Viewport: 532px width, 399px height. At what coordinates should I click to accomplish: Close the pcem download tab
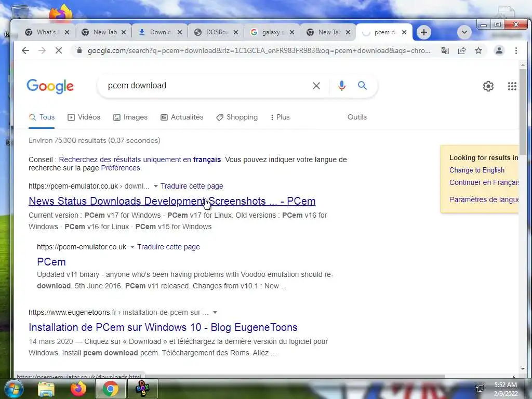coord(404,32)
